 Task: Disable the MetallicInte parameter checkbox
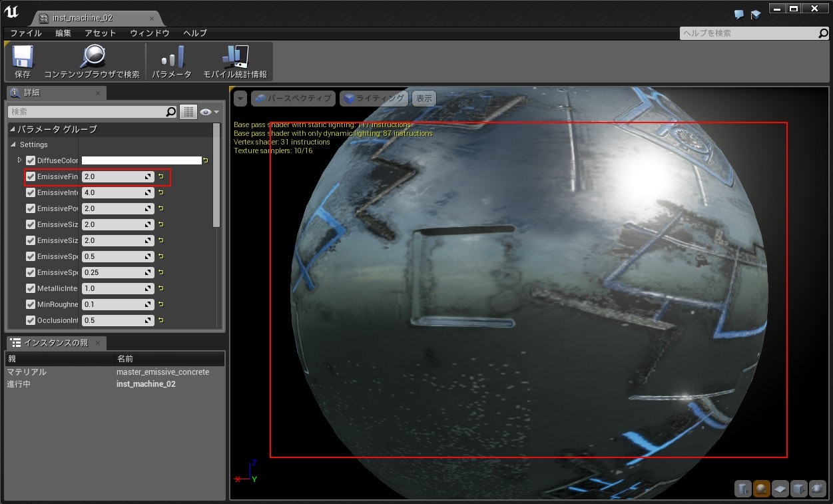(31, 288)
